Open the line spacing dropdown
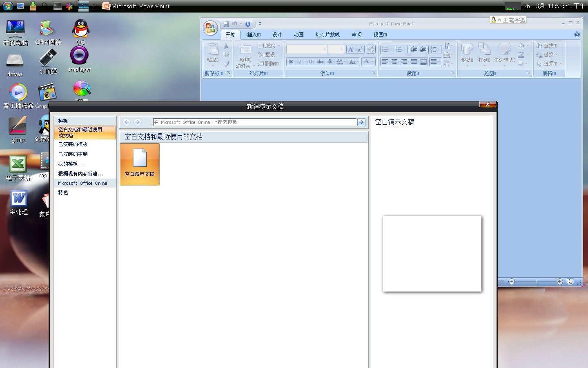The height and width of the screenshot is (368, 588). click(435, 49)
